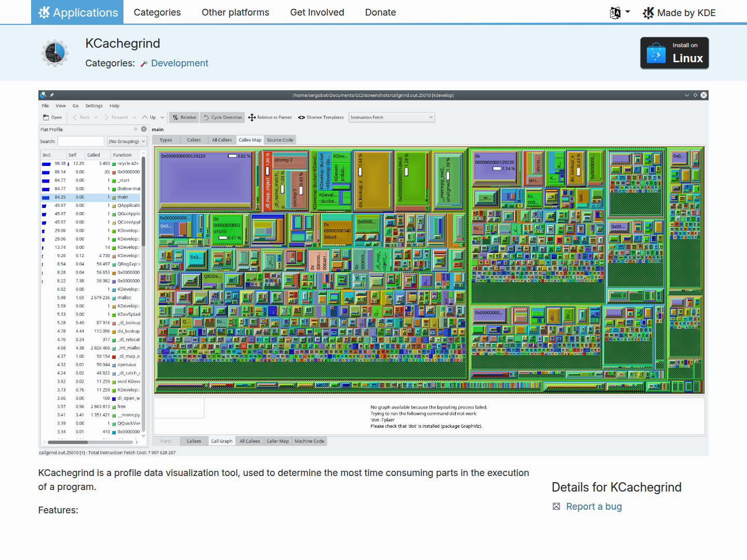Select the "_start" function row
Viewport: 747px width, 560px height.
tap(91, 180)
